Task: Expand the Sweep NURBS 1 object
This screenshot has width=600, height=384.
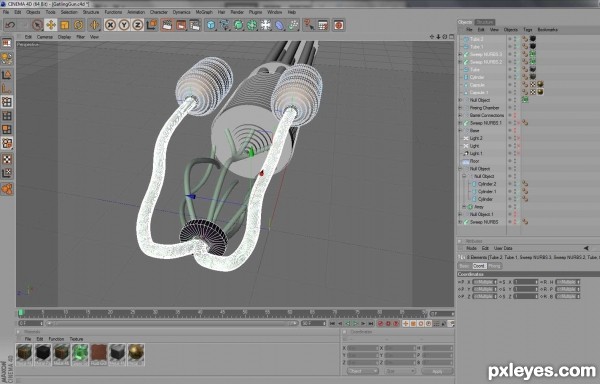Action: coord(460,123)
